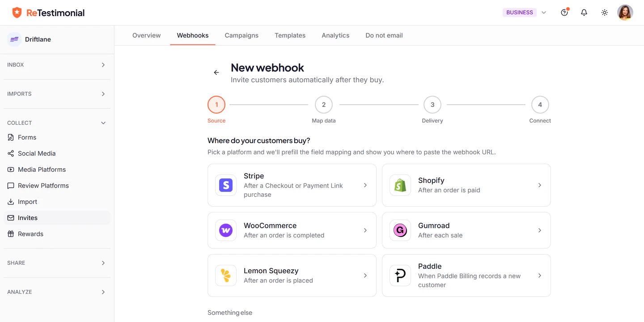Open Import in the sidebar
This screenshot has height=322, width=644.
pos(57,202)
